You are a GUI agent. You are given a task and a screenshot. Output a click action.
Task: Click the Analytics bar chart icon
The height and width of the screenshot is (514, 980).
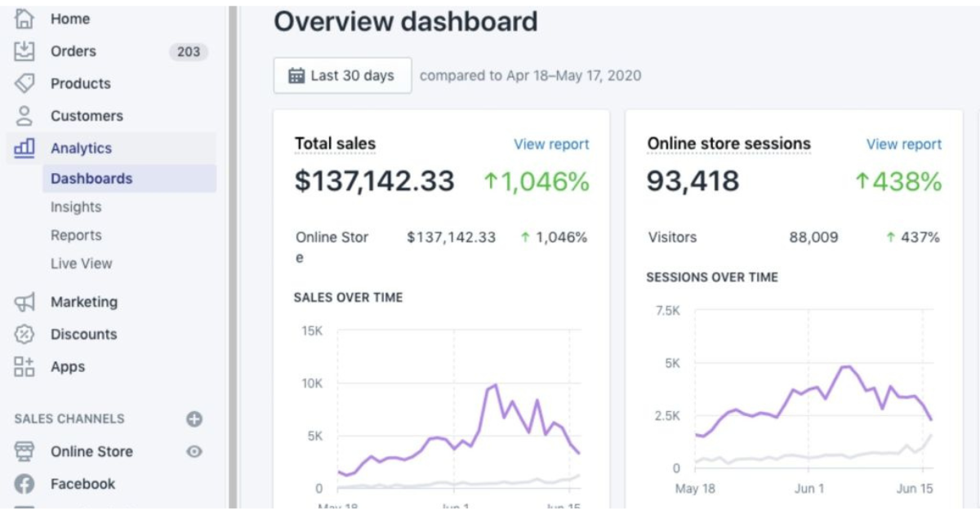[24, 148]
